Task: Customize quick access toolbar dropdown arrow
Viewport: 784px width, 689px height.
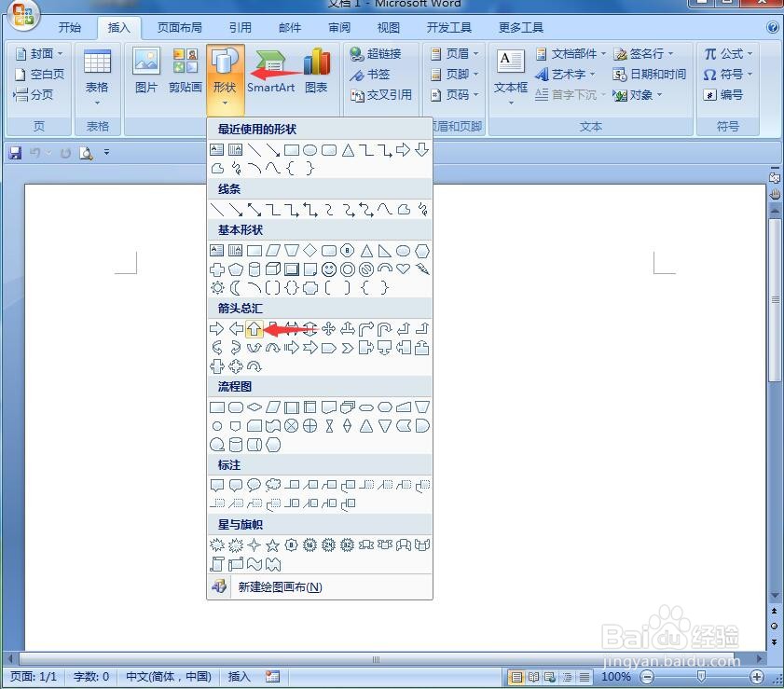Action: (x=106, y=152)
